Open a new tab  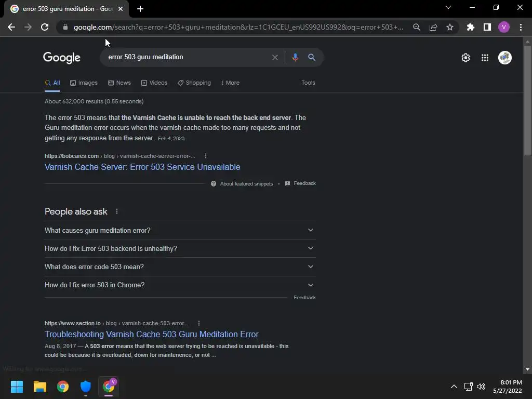point(140,9)
